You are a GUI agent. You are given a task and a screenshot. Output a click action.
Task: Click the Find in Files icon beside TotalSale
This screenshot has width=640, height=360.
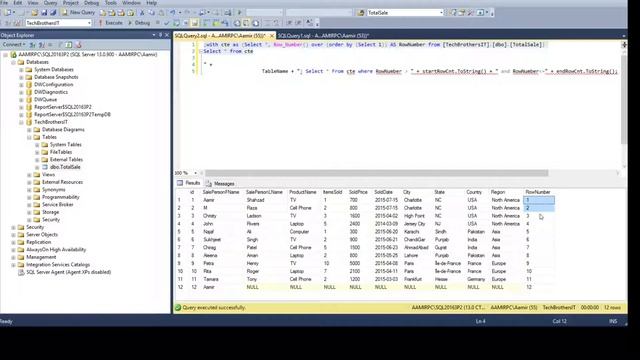pos(361,13)
